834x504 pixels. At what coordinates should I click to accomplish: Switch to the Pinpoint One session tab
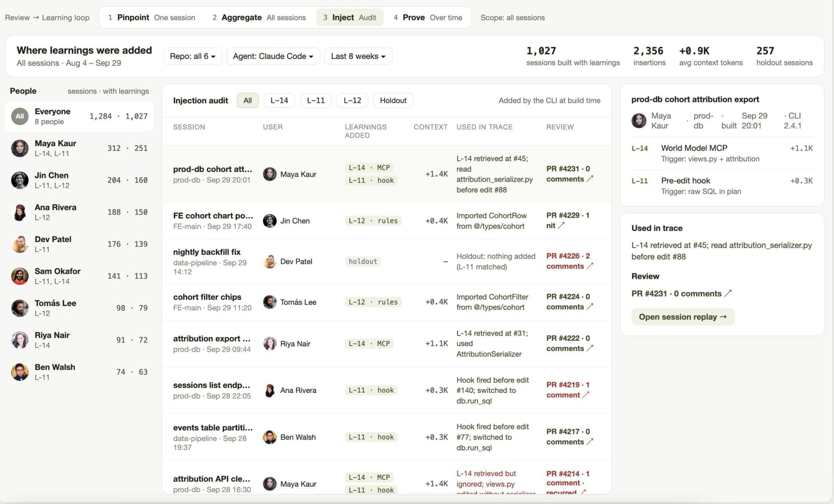coord(152,17)
